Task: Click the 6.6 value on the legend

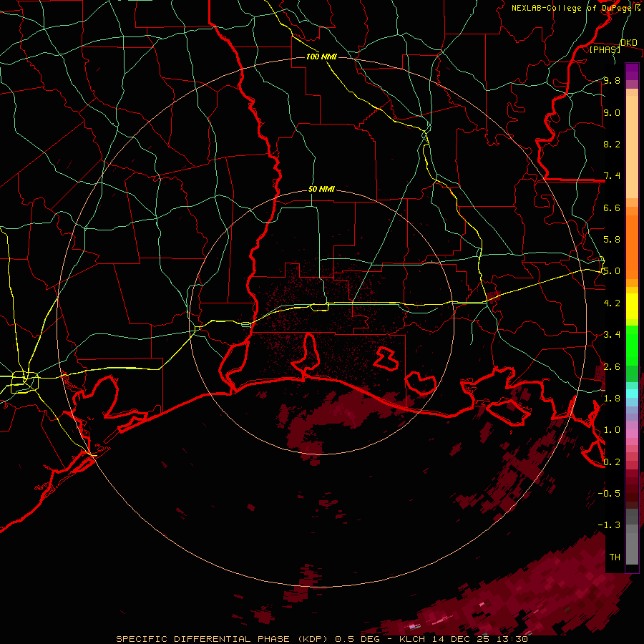Action: [x=612, y=208]
